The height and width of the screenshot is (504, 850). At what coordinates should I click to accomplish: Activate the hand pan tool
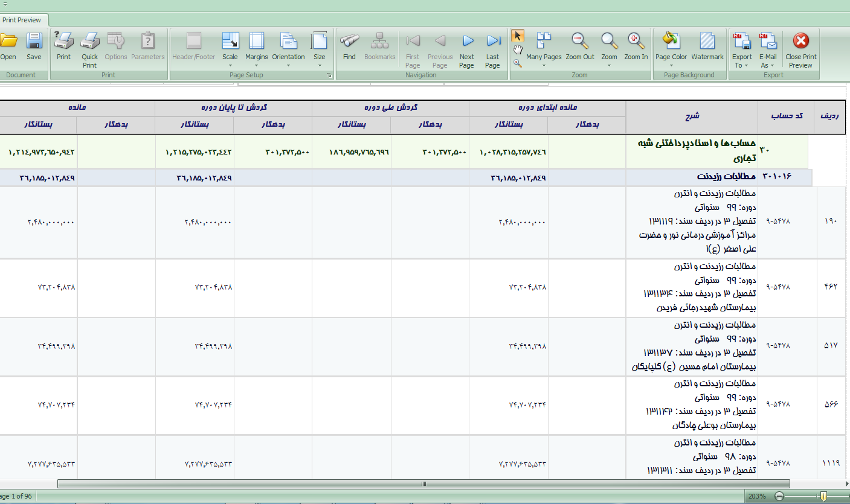click(518, 49)
